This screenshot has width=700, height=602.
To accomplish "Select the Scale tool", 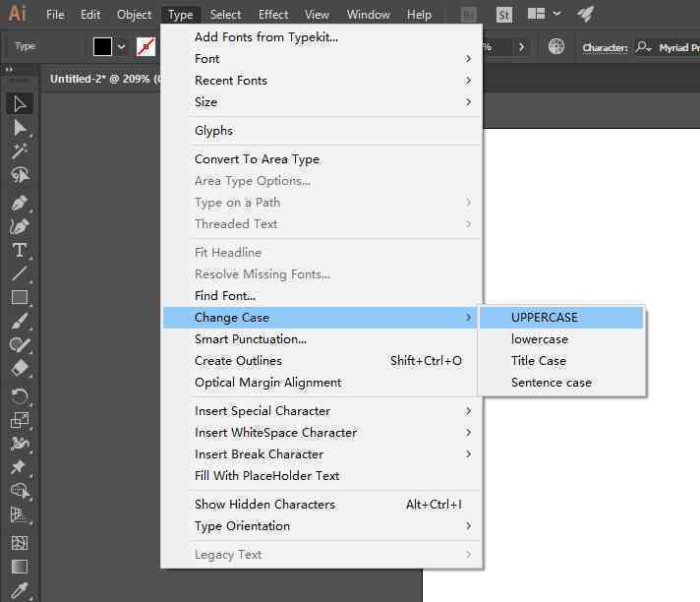I will 20,420.
